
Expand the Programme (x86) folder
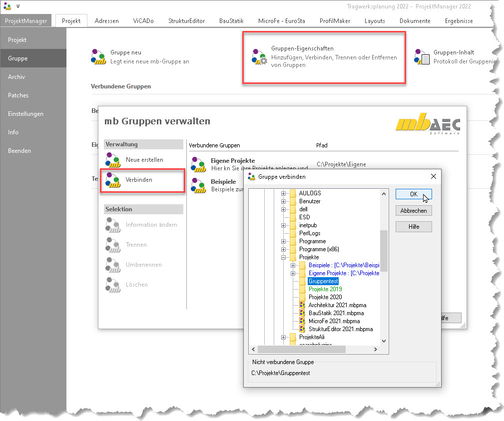point(284,249)
